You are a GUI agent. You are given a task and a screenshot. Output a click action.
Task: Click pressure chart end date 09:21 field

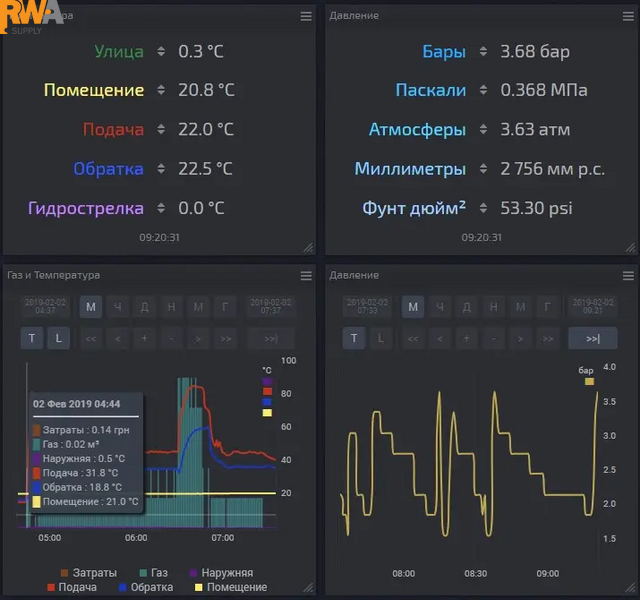[593, 307]
